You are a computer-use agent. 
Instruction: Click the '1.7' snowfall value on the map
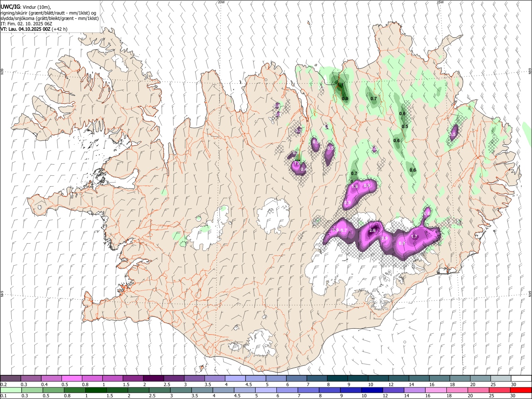tap(414, 237)
